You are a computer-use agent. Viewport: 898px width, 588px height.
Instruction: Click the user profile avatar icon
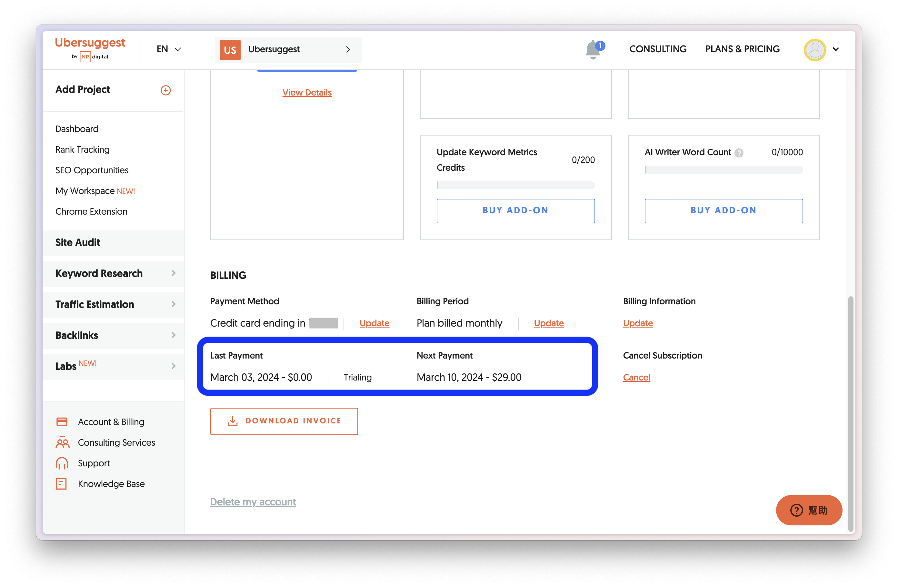814,49
